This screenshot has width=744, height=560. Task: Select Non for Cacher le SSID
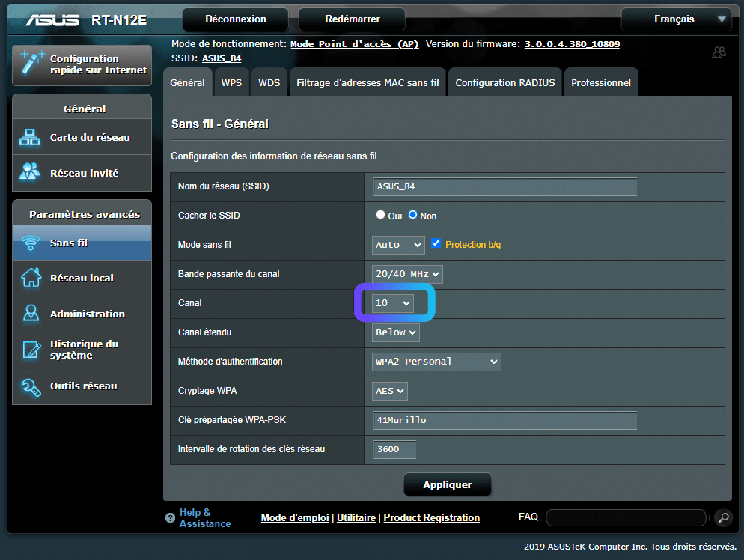pyautogui.click(x=412, y=216)
